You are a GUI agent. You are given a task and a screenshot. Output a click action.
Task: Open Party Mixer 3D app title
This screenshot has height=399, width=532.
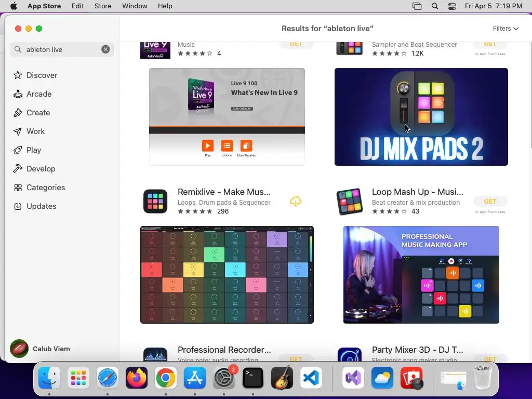coord(417,350)
